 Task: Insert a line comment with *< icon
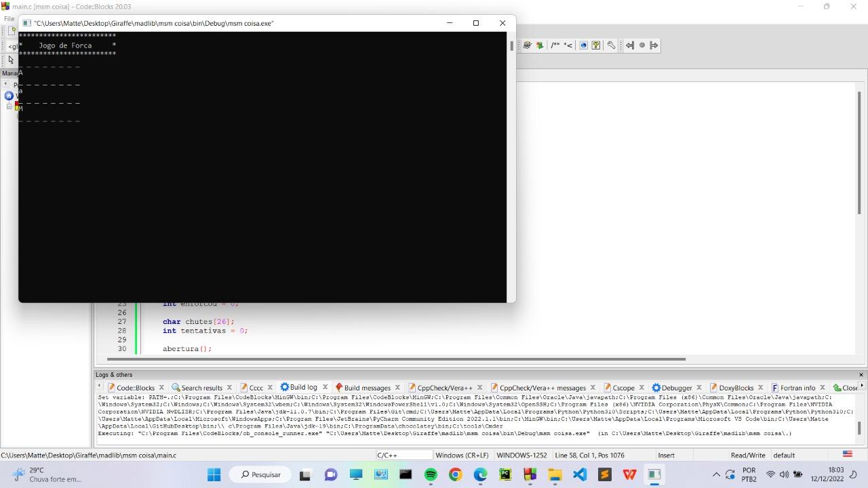coord(568,45)
